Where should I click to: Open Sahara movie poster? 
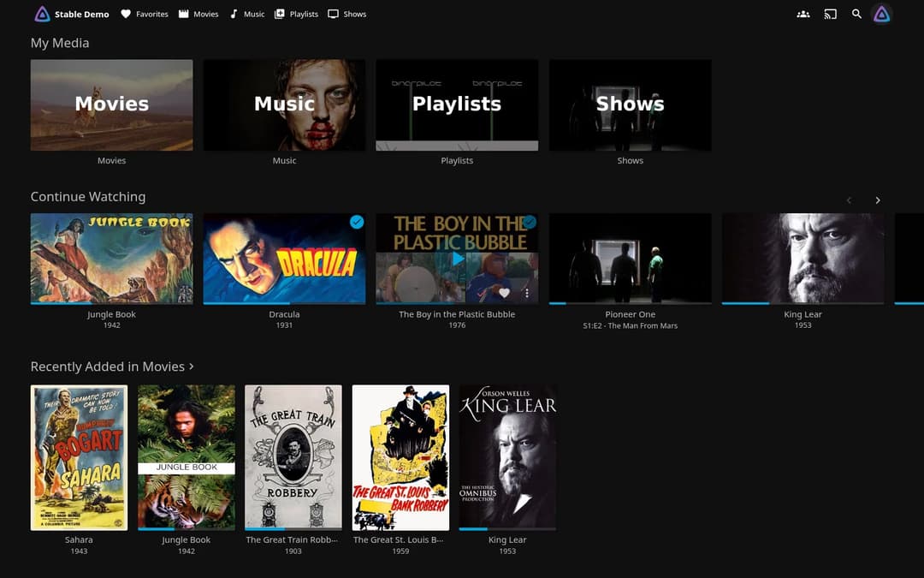pos(79,457)
